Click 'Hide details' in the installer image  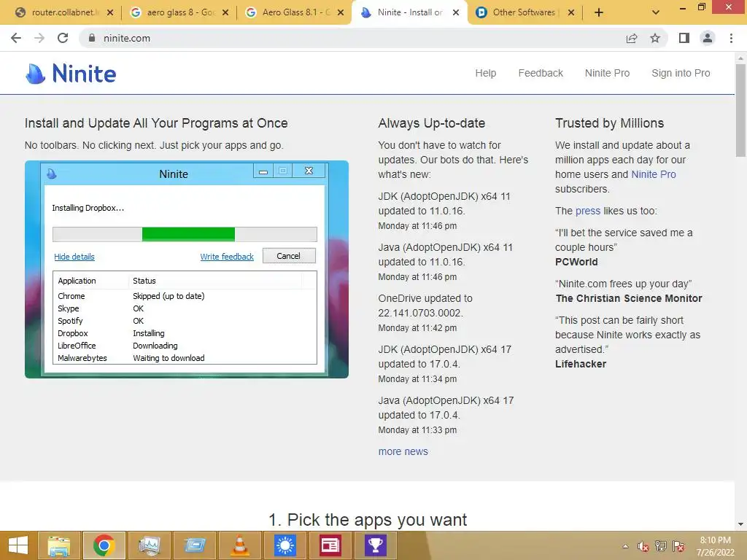(x=74, y=257)
